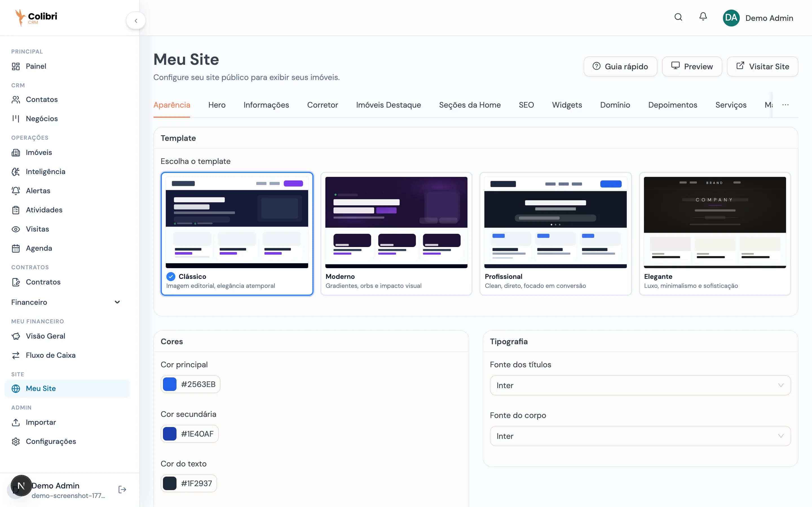This screenshot has height=507, width=812.
Task: Click the Visitar Site button
Action: [x=762, y=66]
